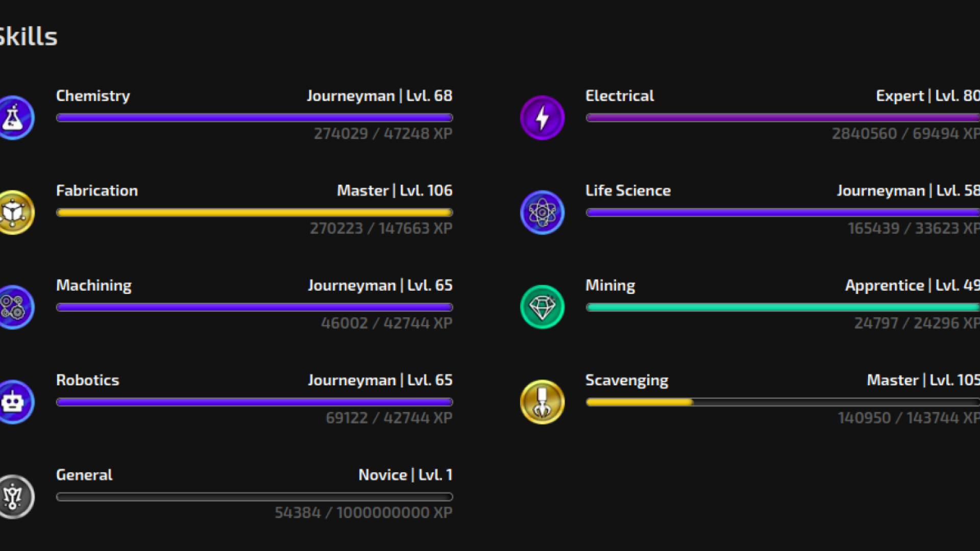Click the Robotics purple progress bar
This screenshot has height=551, width=980.
pyautogui.click(x=254, y=402)
